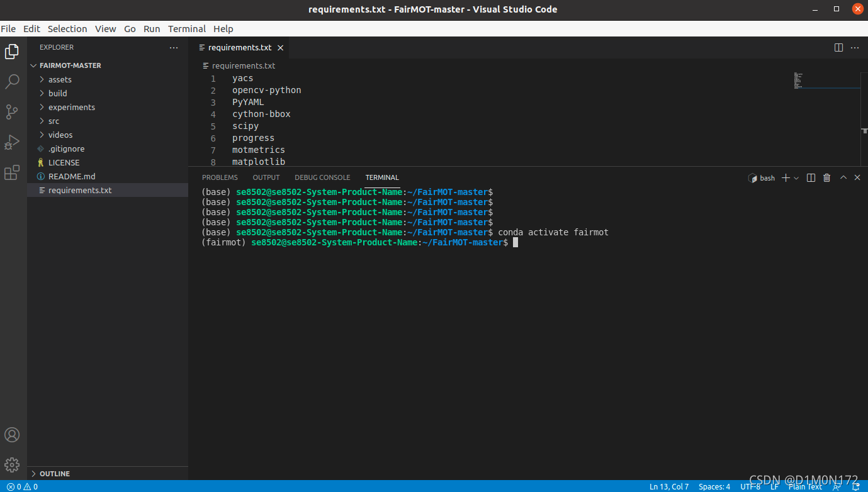Image resolution: width=868 pixels, height=492 pixels.
Task: Switch to the Output panel tab
Action: click(266, 178)
